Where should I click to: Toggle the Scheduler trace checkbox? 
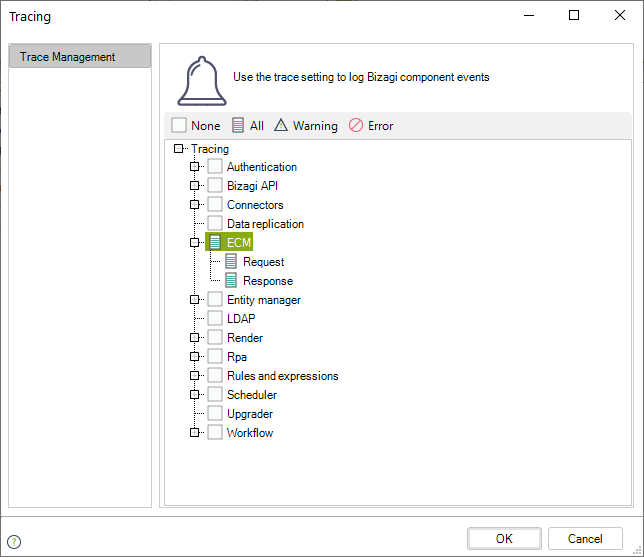click(215, 394)
